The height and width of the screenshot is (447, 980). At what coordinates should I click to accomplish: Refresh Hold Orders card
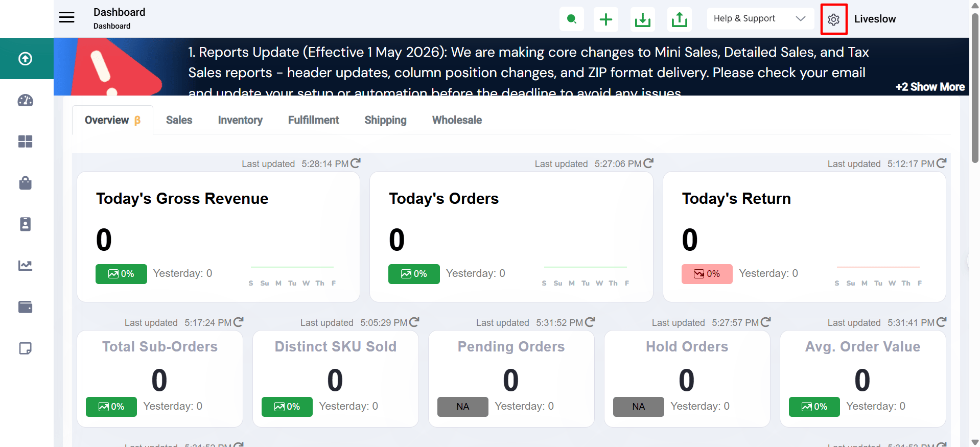766,322
